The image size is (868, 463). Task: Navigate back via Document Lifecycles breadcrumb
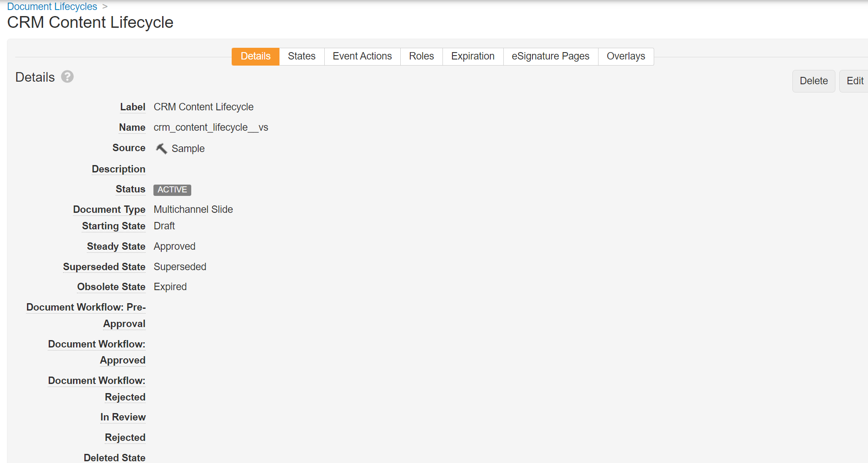click(x=52, y=7)
